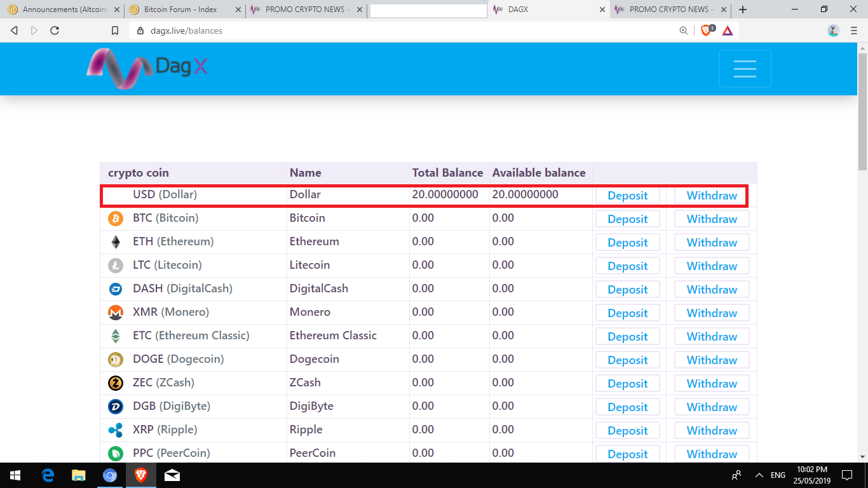Screen dimensions: 868x488
Task: Open a new browser tab
Action: pos(743,10)
